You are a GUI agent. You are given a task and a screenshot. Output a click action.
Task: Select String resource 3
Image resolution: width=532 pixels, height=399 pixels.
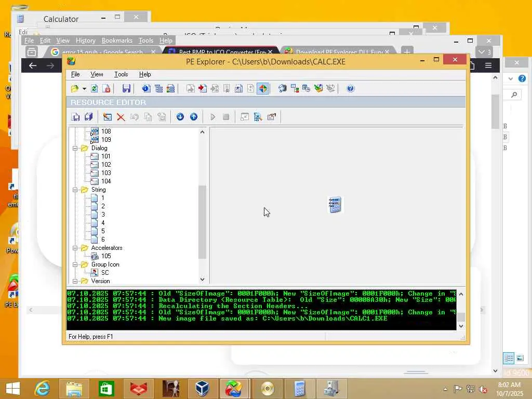point(103,215)
